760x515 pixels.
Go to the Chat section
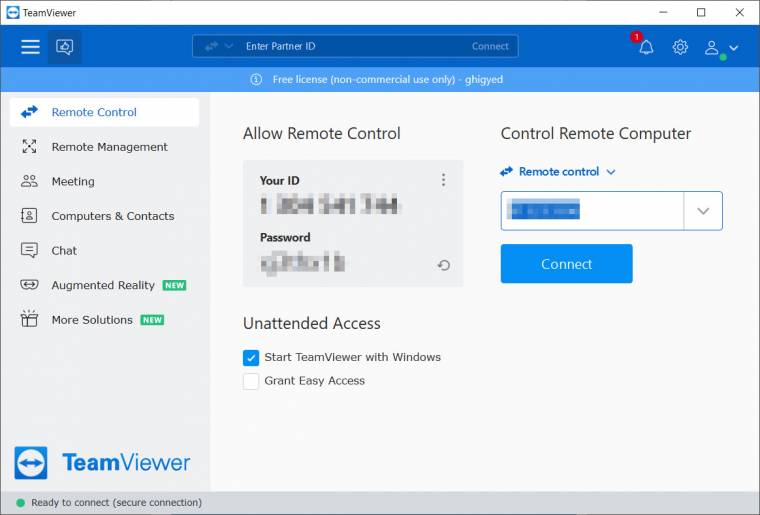pos(104,250)
